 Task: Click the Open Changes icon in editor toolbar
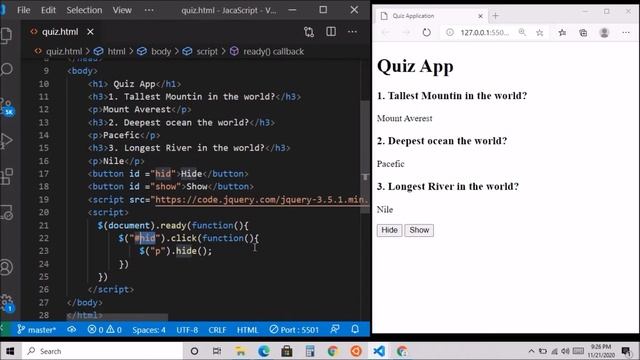(x=309, y=32)
